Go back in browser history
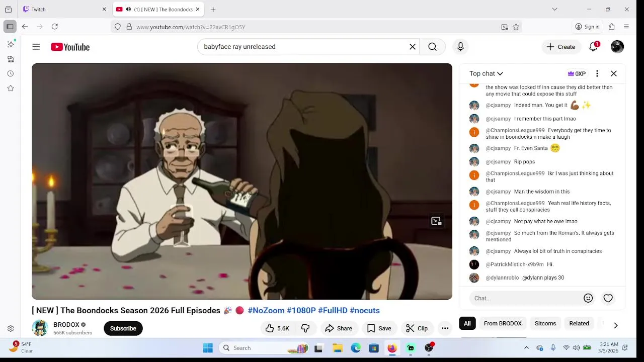The width and height of the screenshot is (644, 362). (x=25, y=27)
